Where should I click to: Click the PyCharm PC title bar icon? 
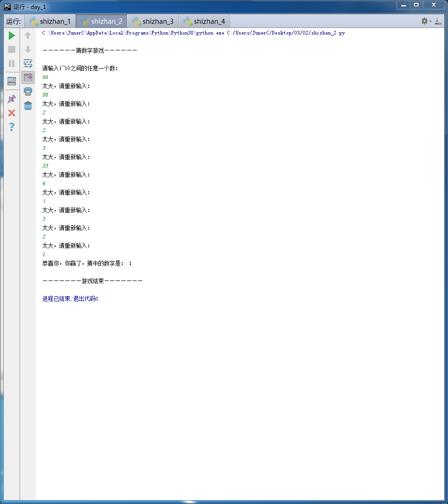click(7, 7)
